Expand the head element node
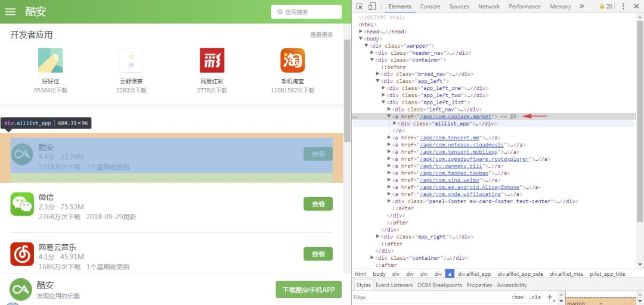Screen dimensions: 644x305 pos(361,32)
